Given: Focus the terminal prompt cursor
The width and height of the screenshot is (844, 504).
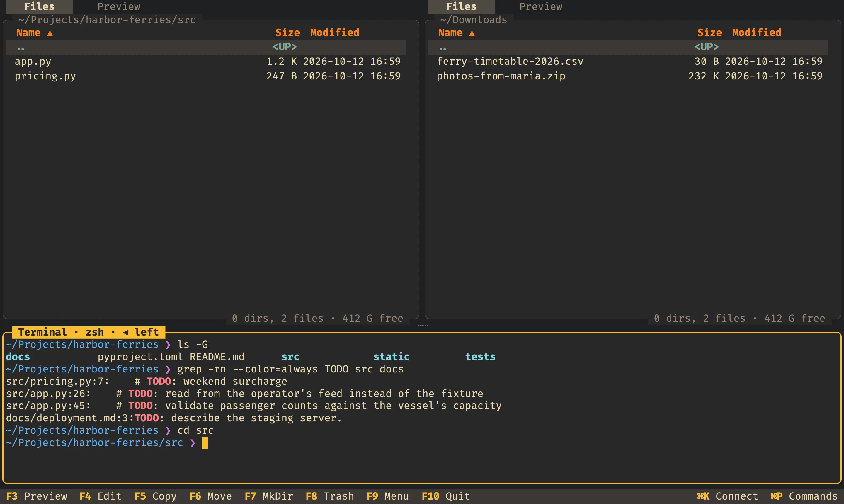Looking at the screenshot, I should (205, 443).
